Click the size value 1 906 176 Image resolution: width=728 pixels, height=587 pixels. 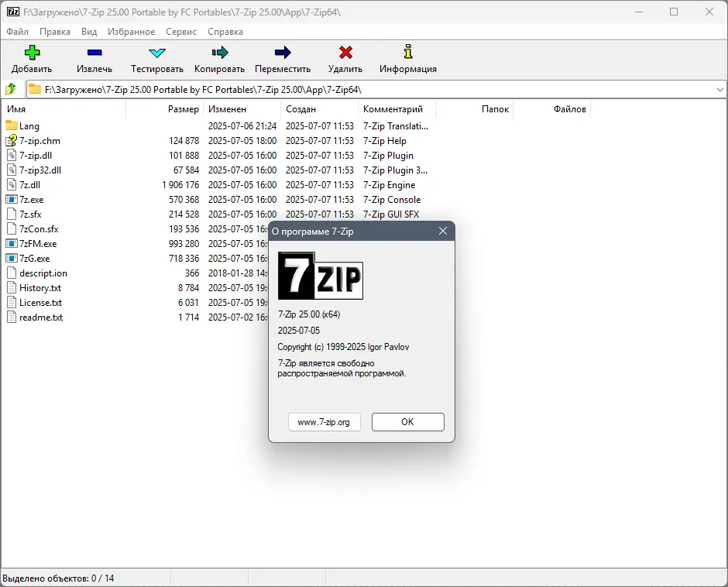tap(180, 185)
